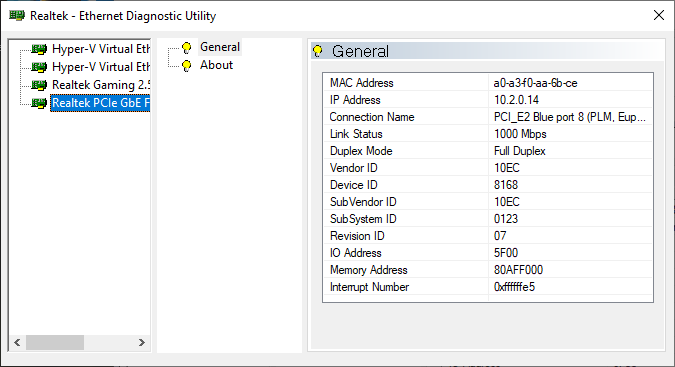
Task: Click the MAC value a0-a3-f0-aa-6b-ce
Action: (536, 83)
